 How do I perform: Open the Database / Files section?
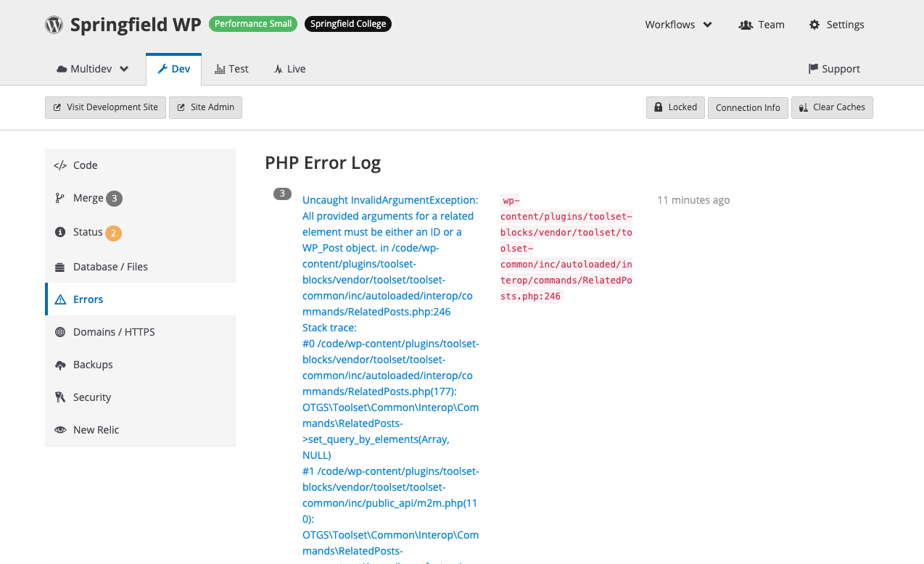pos(140,267)
